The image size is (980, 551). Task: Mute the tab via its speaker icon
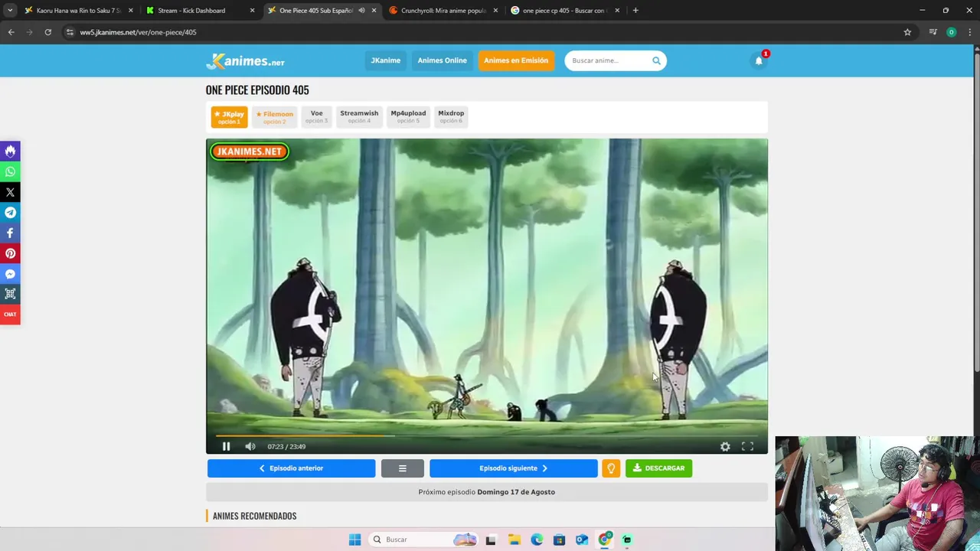click(361, 11)
